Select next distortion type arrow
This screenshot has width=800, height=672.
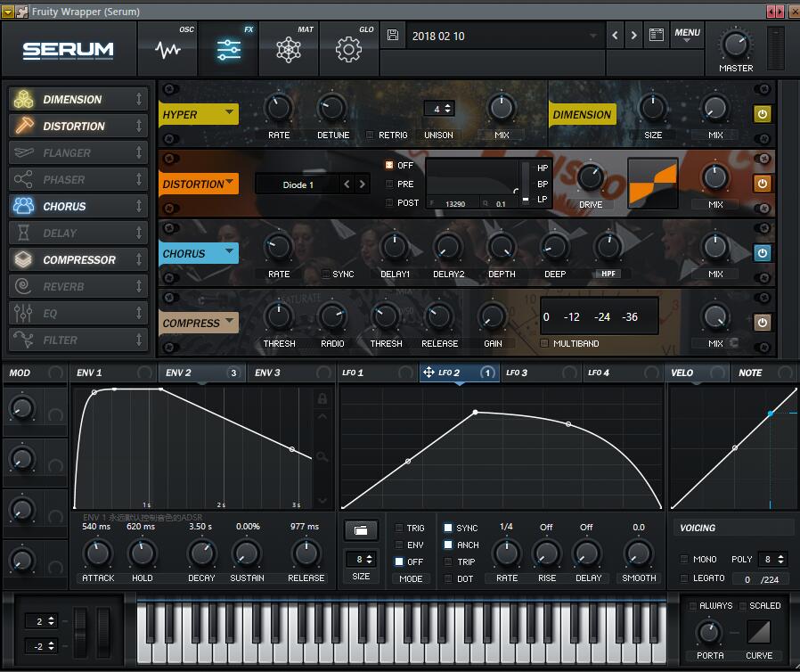click(363, 184)
